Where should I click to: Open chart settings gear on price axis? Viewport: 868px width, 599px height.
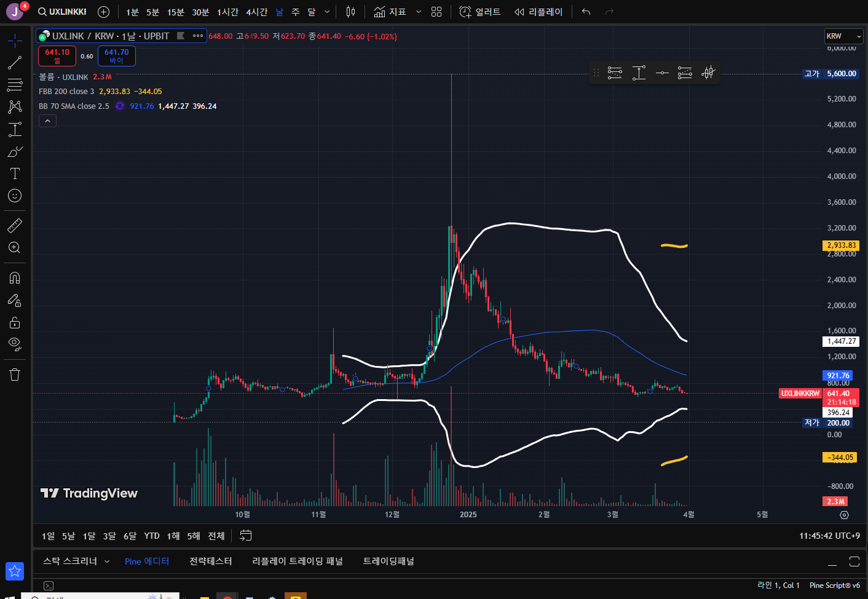coord(844,515)
